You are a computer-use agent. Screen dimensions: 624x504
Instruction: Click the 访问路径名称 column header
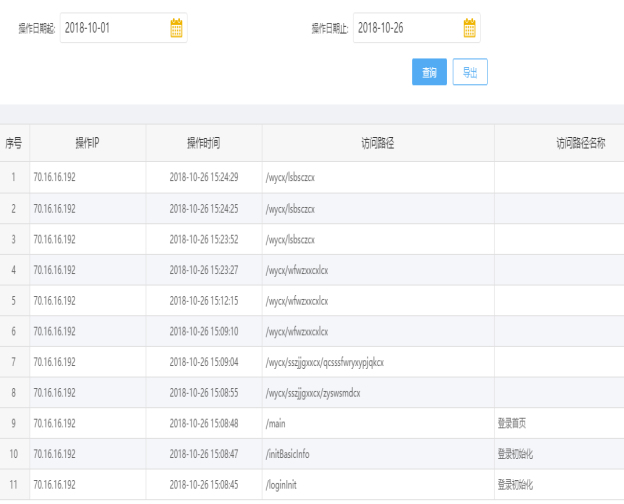point(580,143)
